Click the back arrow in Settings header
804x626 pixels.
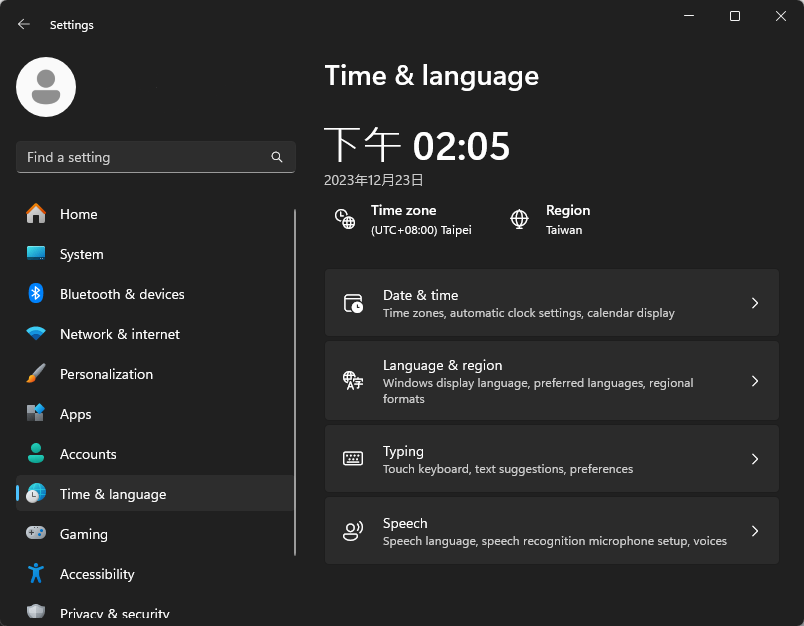(x=24, y=24)
